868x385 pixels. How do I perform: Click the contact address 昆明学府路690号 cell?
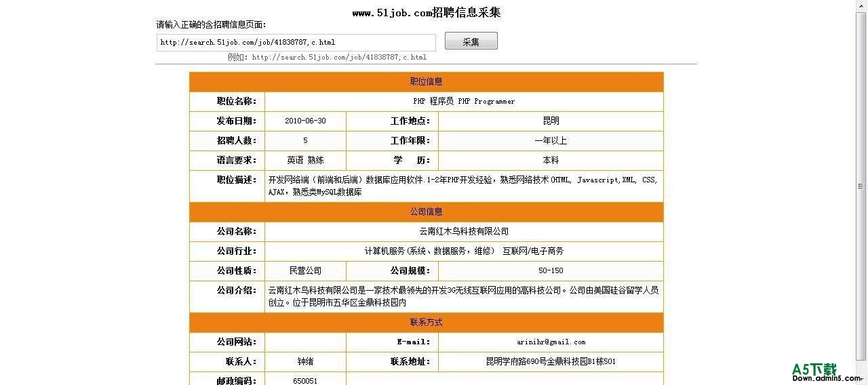tap(551, 362)
